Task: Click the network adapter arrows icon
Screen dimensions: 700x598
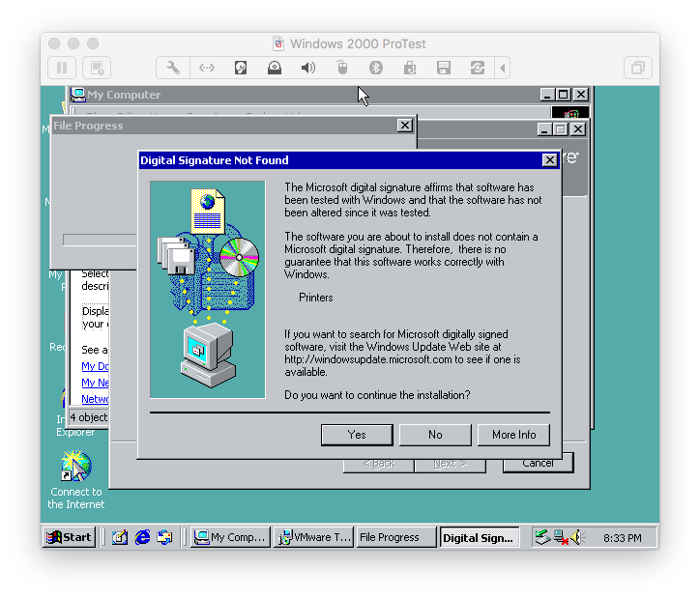Action: [207, 68]
